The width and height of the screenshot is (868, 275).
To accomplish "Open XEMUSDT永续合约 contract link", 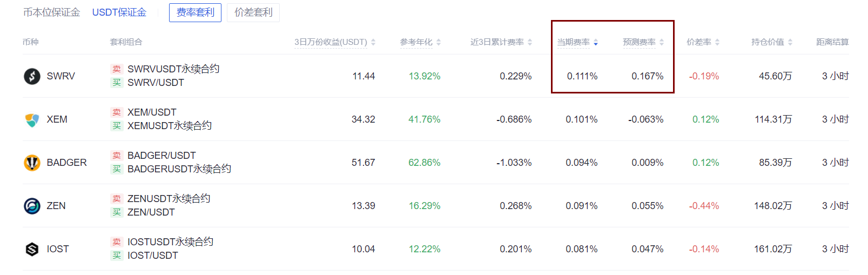I will 170,126.
